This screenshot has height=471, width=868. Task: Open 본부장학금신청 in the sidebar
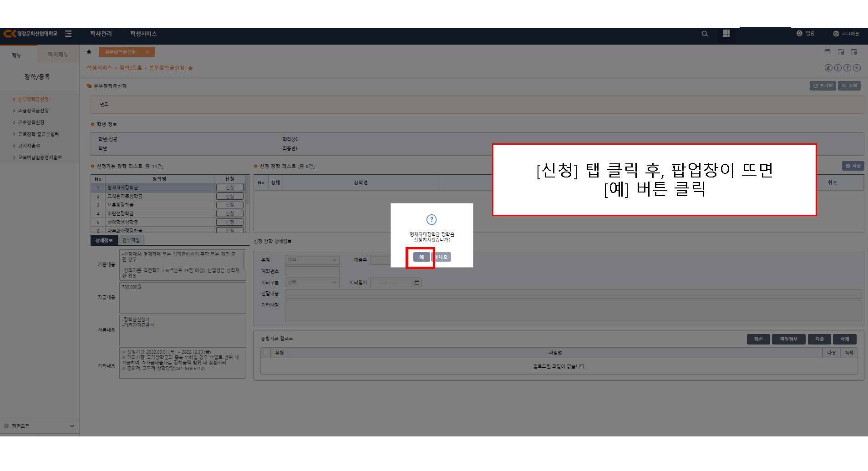pos(33,99)
